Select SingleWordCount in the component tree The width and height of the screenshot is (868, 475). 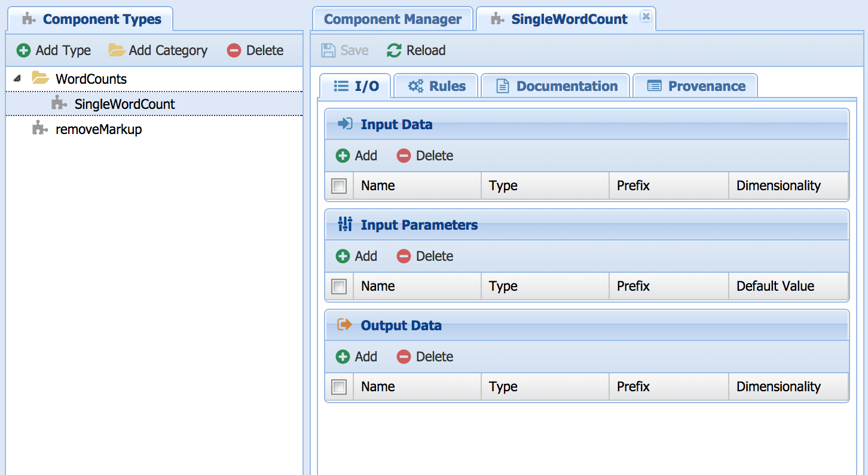124,104
